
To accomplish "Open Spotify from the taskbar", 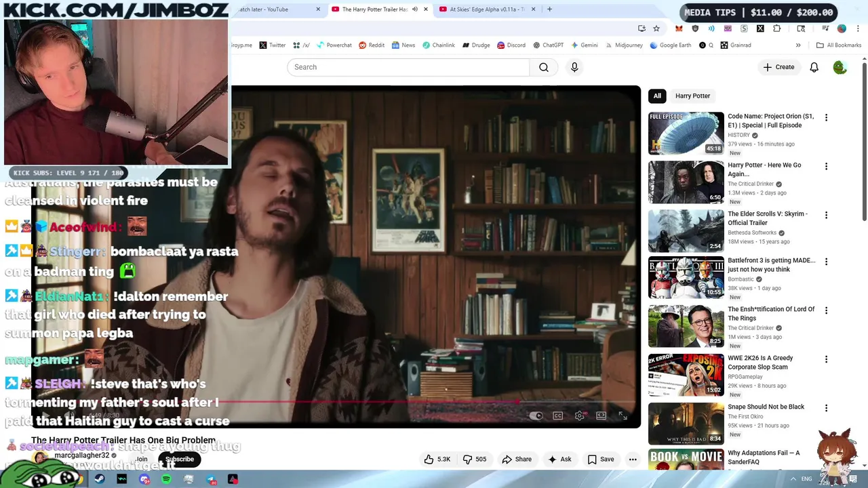I will (166, 479).
